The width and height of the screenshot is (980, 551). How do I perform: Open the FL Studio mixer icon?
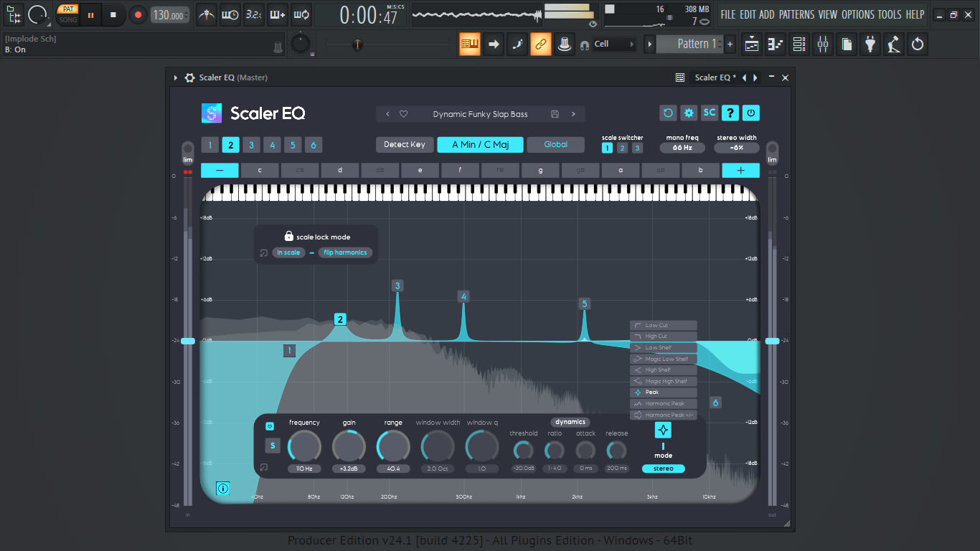823,44
